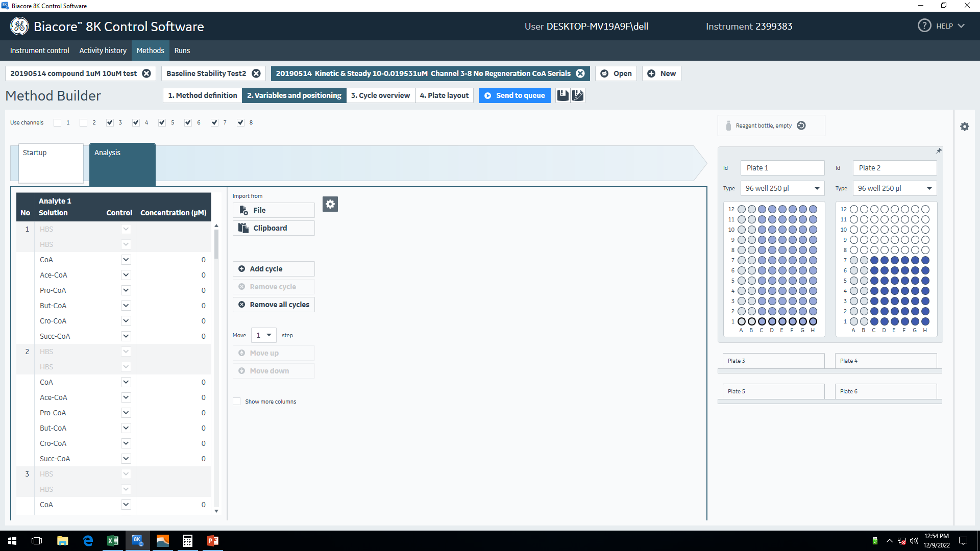Open the Activity history menu
This screenshot has width=980, height=551.
pyautogui.click(x=103, y=51)
